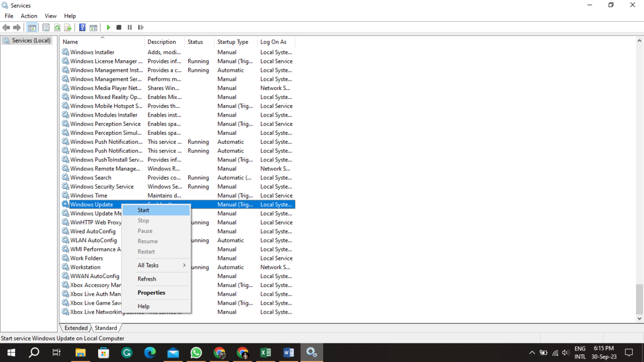Click the Back navigation arrow on the toolbar
This screenshot has width=644, height=362.
(x=6, y=27)
